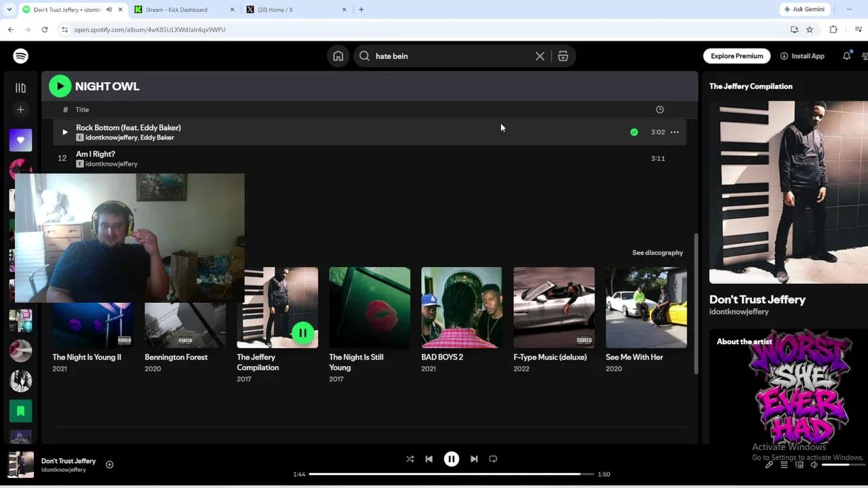This screenshot has height=488, width=868.
Task: Click the browser address bar URL
Action: (150, 30)
